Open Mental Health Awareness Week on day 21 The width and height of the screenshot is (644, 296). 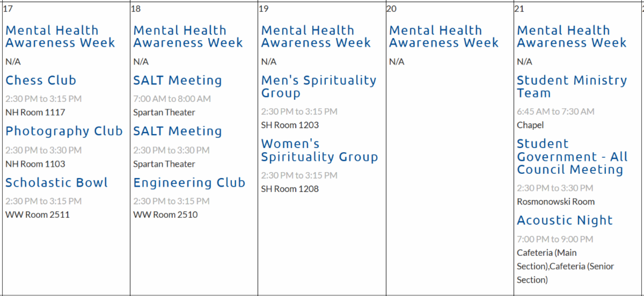tap(572, 36)
